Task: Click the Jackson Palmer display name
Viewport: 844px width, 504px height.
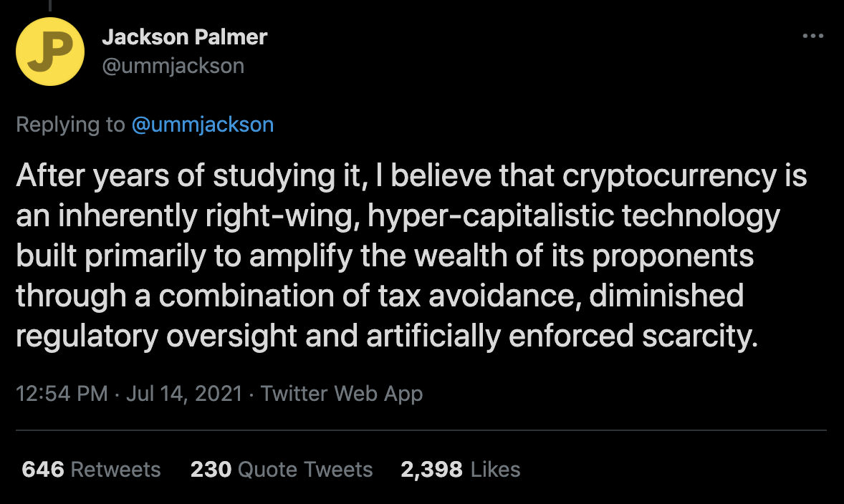Action: tap(184, 37)
